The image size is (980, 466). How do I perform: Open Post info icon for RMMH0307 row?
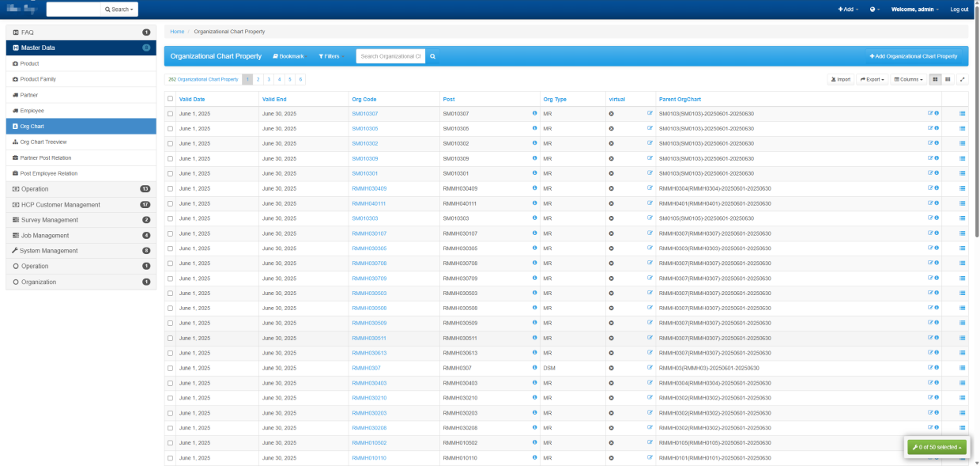pyautogui.click(x=534, y=368)
